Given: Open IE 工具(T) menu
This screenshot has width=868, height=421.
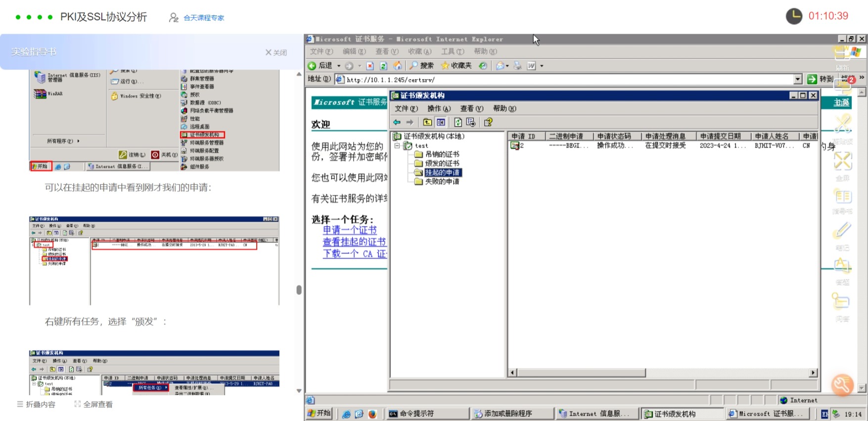Looking at the screenshot, I should [453, 51].
